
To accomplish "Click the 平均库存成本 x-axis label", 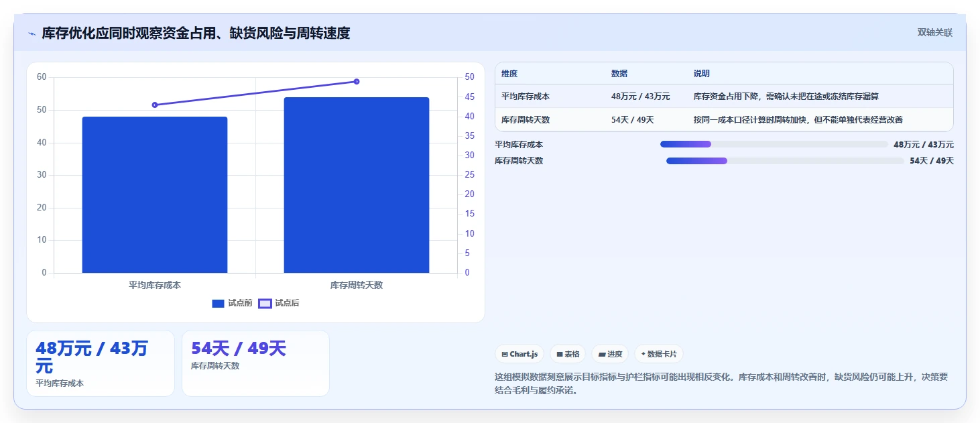I will pyautogui.click(x=155, y=285).
